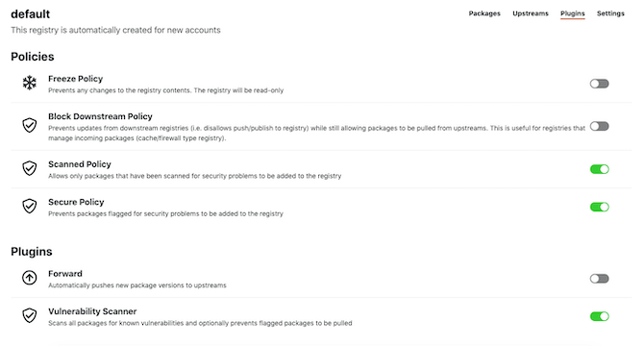This screenshot has height=346, width=644.
Task: Open the Packages tab
Action: pos(484,13)
